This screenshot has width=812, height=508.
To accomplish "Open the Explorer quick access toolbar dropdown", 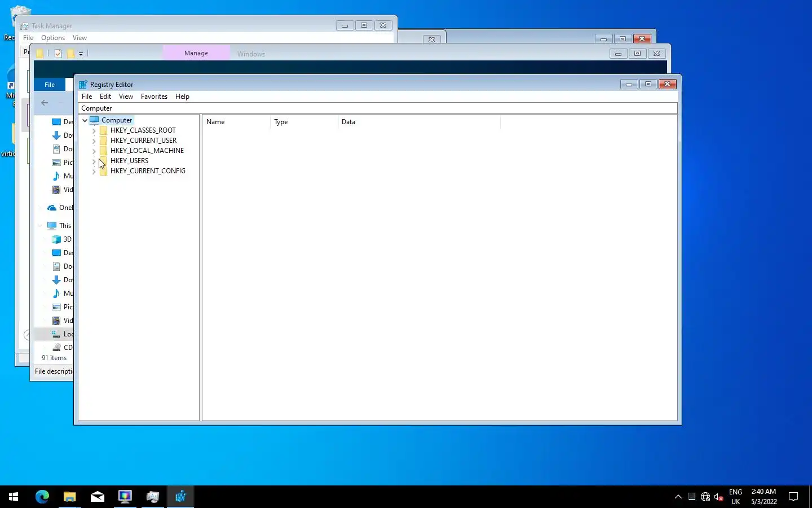I will (81, 54).
